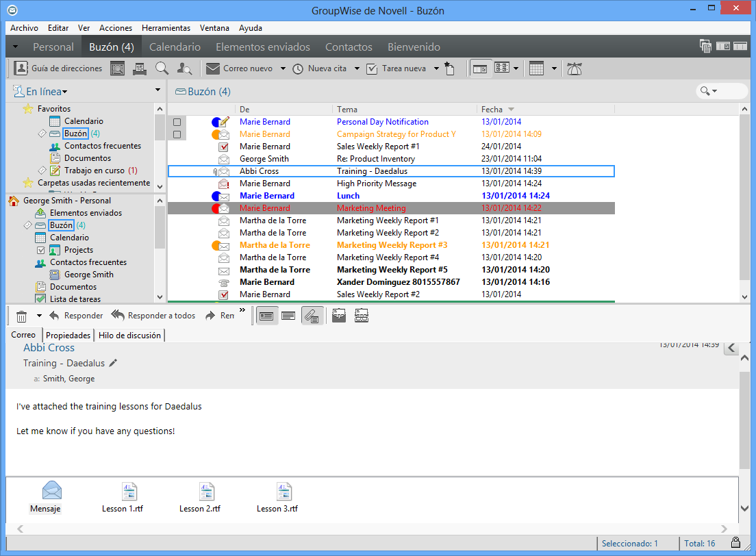
Task: Switch to the Calendario navigation tab
Action: tap(175, 47)
